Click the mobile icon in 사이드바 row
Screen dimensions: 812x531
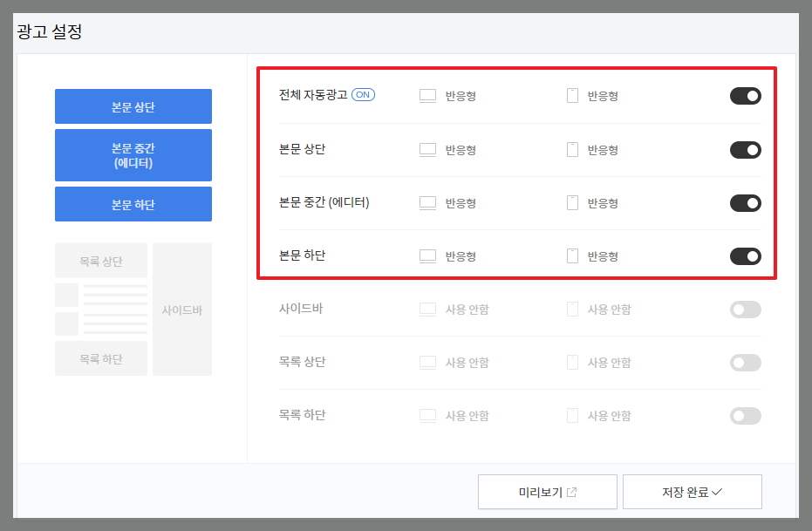tap(572, 310)
